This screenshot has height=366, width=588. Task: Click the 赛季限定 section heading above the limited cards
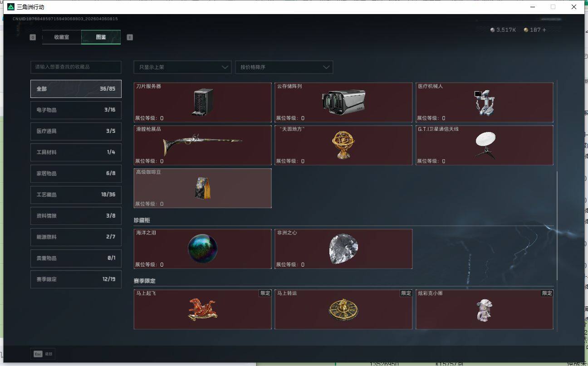tap(145, 281)
